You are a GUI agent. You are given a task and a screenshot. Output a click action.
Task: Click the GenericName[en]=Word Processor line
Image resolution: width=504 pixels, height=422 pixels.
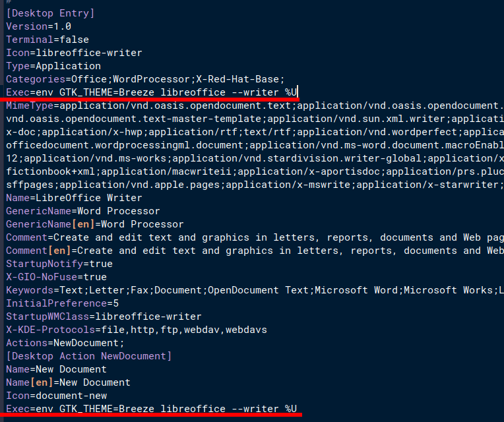point(95,224)
